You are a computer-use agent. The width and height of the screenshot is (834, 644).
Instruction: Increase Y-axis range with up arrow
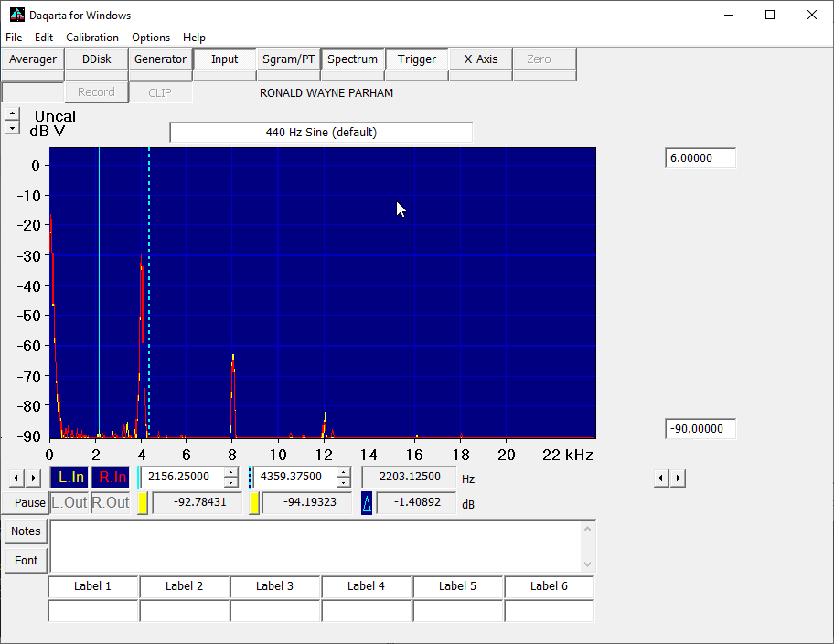coord(11,114)
